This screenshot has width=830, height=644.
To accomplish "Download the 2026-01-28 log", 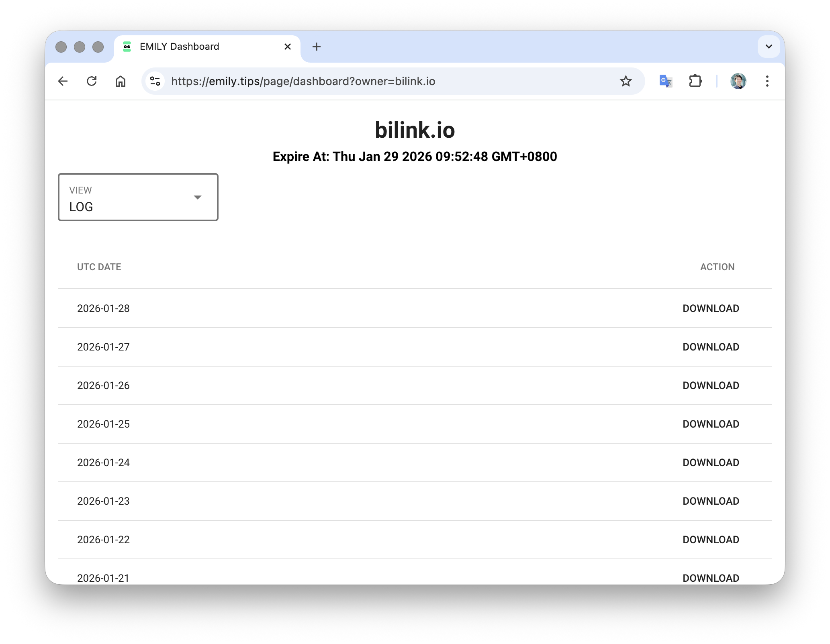I will [710, 309].
